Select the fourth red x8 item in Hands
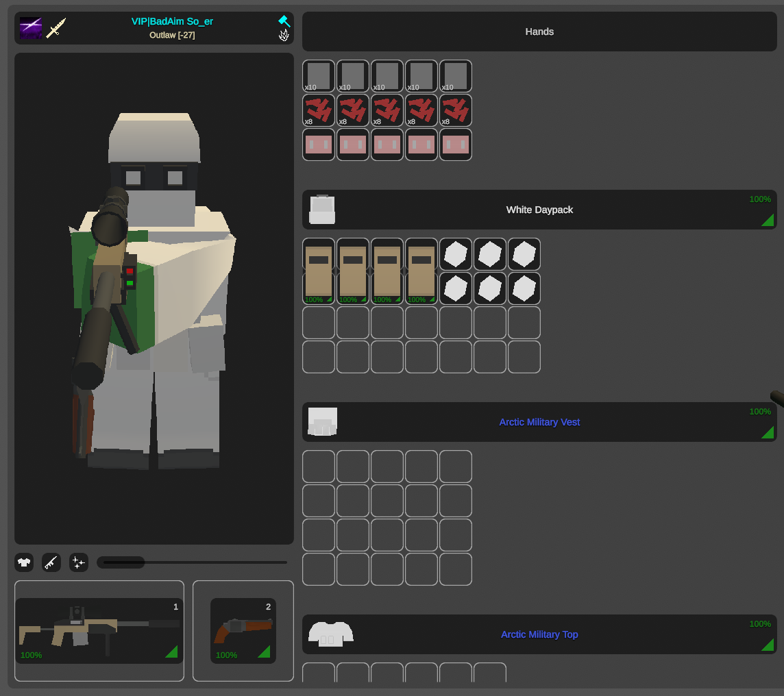 coord(421,110)
